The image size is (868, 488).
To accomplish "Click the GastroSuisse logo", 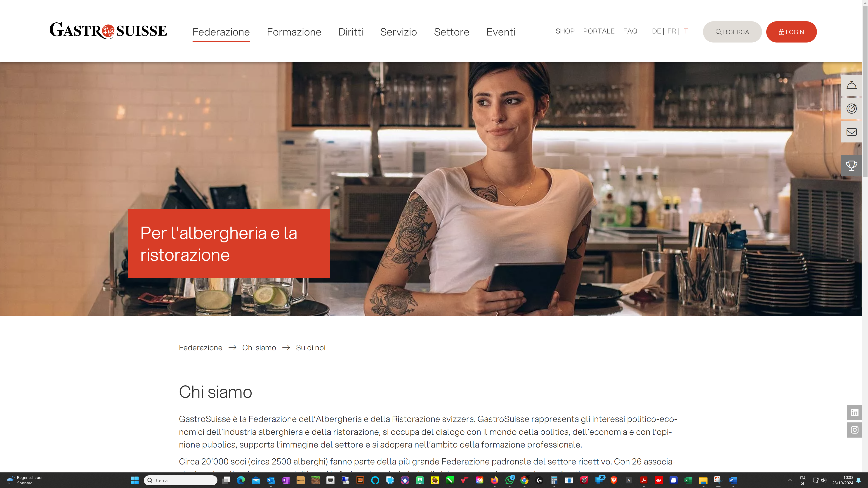I will [x=108, y=31].
